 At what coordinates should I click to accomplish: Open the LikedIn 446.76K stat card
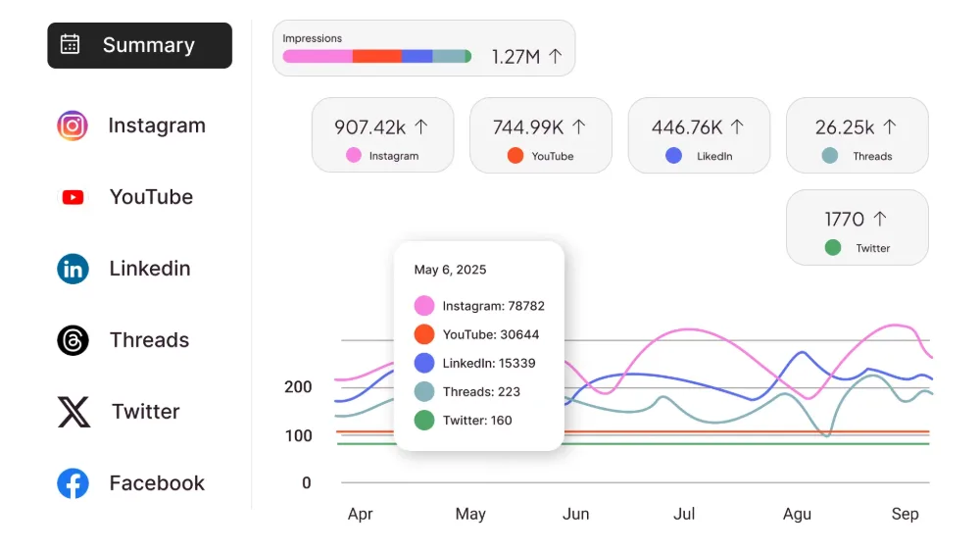[699, 135]
